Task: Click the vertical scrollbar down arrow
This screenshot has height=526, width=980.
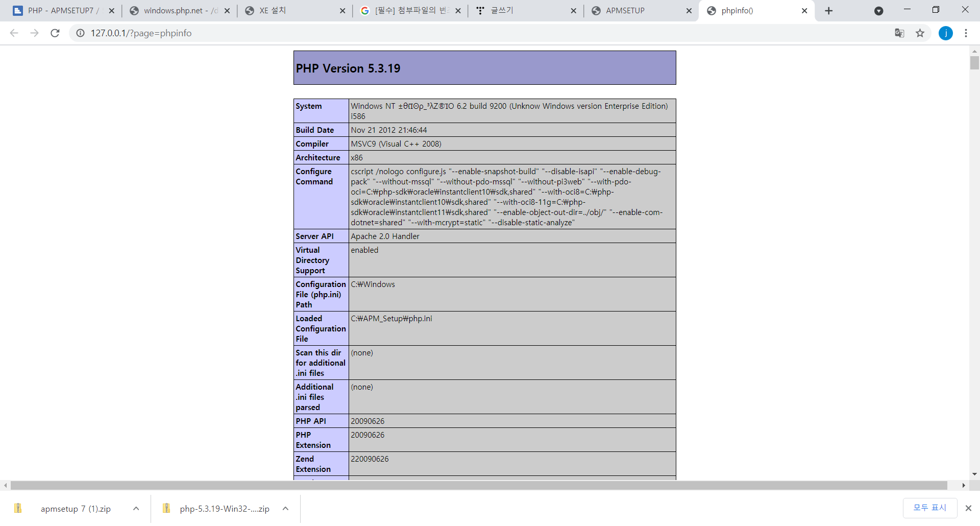Action: pos(974,474)
